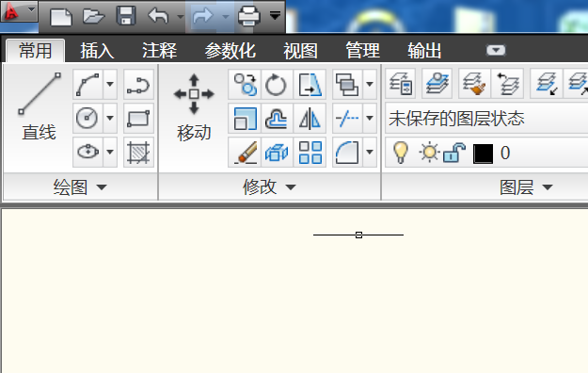Select the Offset tool
This screenshot has height=373, width=588.
click(x=277, y=119)
